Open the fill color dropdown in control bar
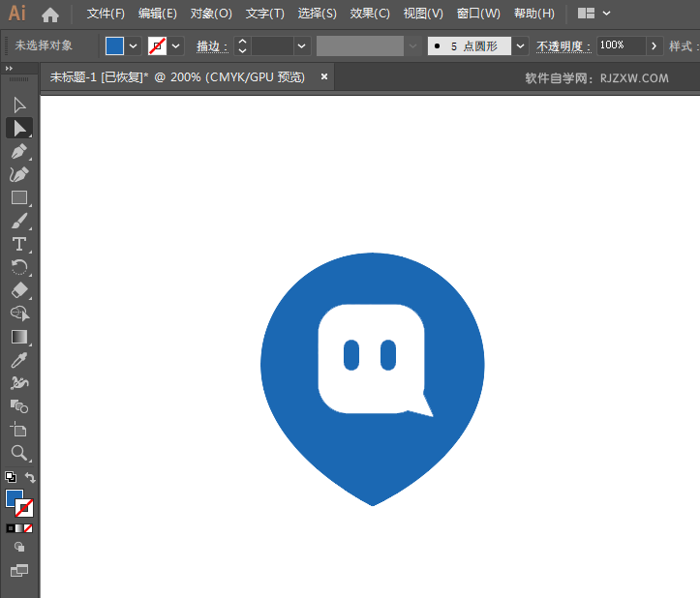This screenshot has width=700, height=598. point(134,45)
